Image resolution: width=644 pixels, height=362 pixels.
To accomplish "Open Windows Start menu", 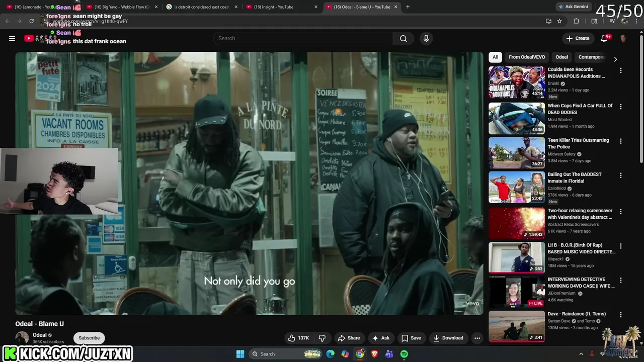I will [x=240, y=354].
